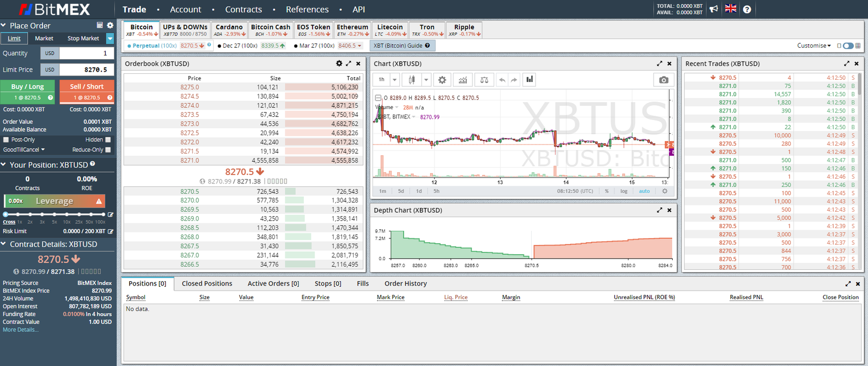Click the bar chart icon in chart toolbar
This screenshot has height=366, width=868.
529,80
